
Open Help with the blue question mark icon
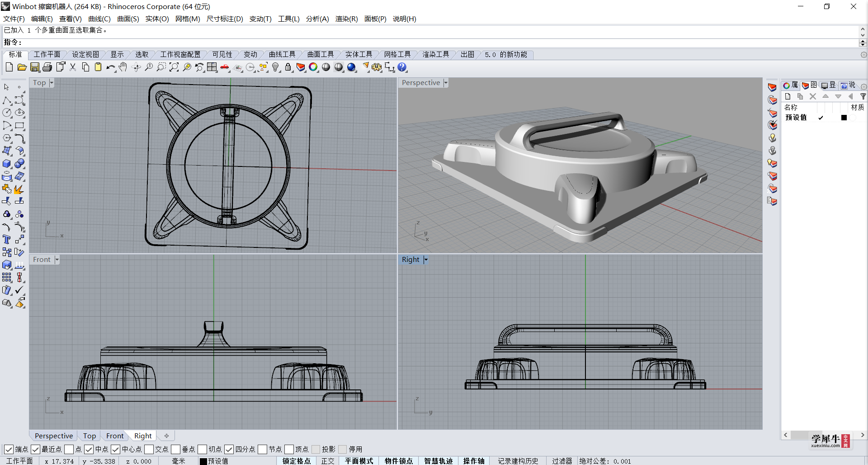pyautogui.click(x=402, y=67)
